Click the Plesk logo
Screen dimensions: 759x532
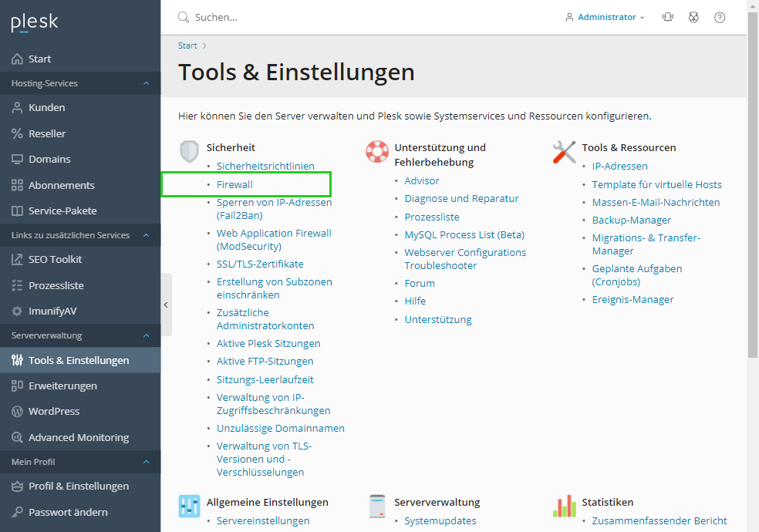pos(35,22)
